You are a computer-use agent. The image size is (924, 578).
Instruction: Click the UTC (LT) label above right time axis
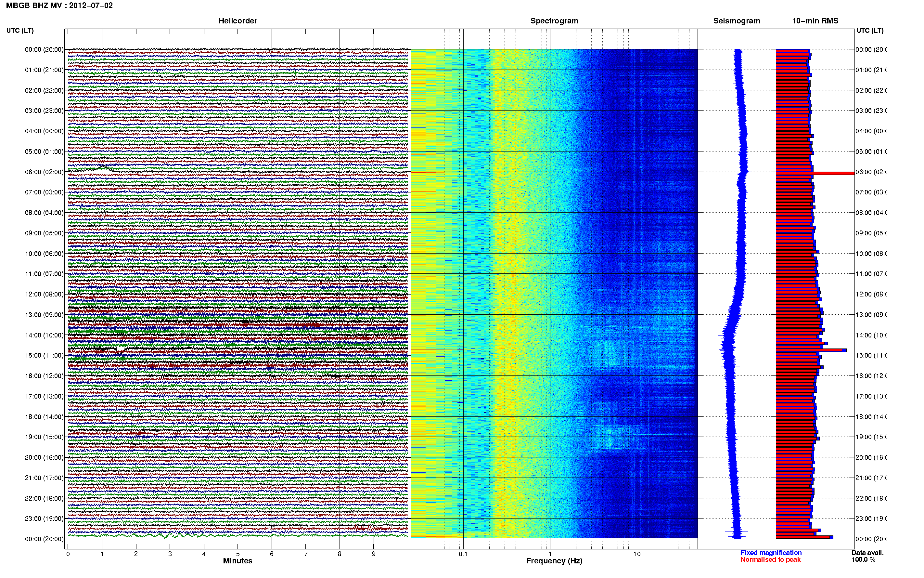click(x=870, y=31)
